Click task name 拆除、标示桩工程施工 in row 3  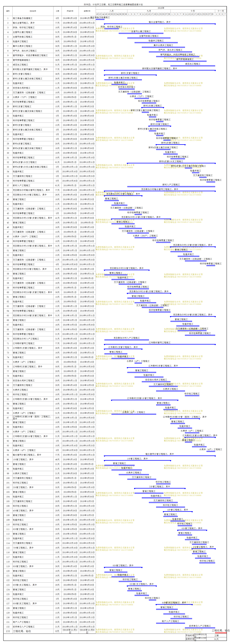click(24, 27)
